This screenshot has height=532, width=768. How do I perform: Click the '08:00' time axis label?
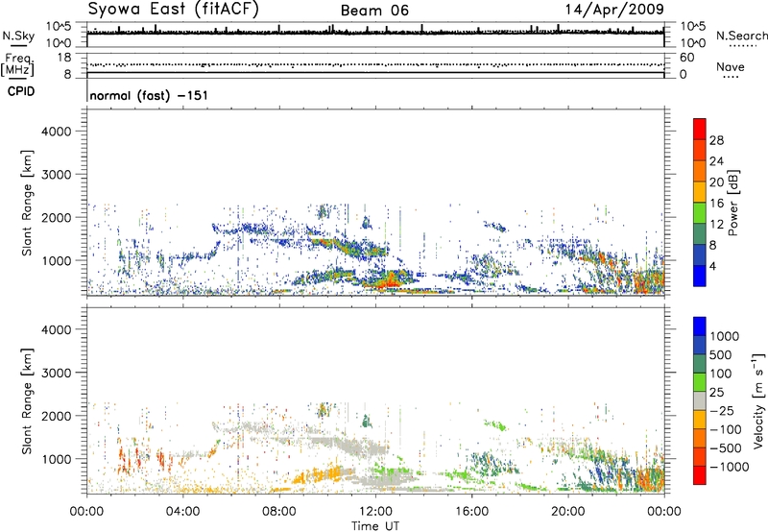tap(279, 512)
